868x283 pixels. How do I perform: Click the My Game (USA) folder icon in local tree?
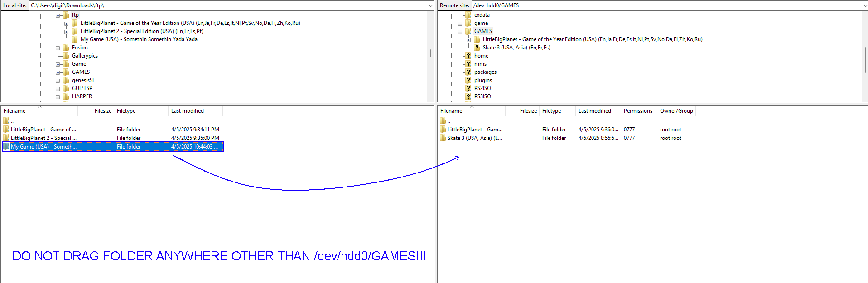tap(75, 39)
